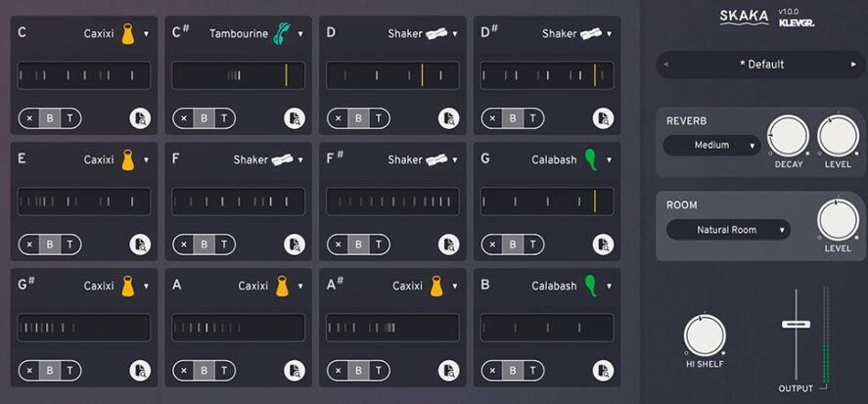Screen dimensions: 868x404
Task: Click the Caxixi instrument icon in pad C
Action: pos(127,34)
